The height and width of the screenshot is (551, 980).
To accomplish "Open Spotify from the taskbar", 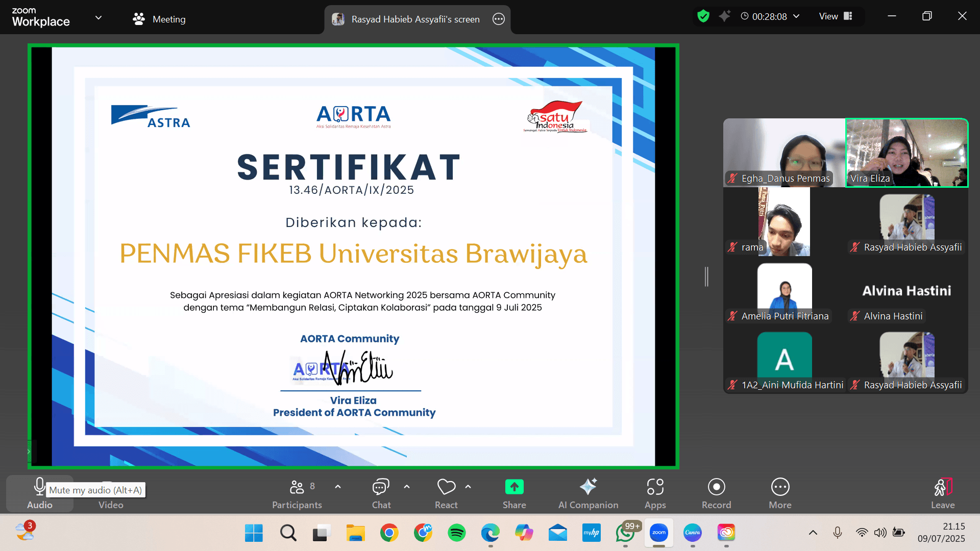I will click(457, 533).
